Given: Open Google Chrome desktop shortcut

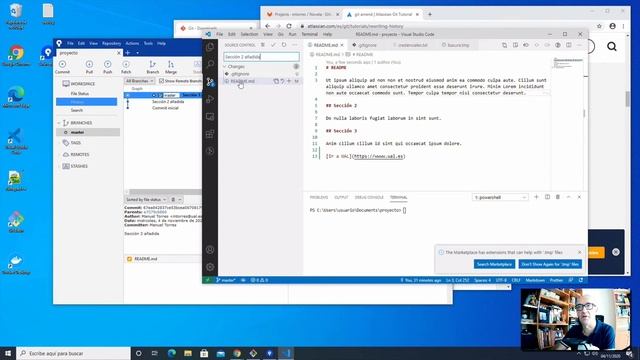Looking at the screenshot, I should click(x=16, y=56).
